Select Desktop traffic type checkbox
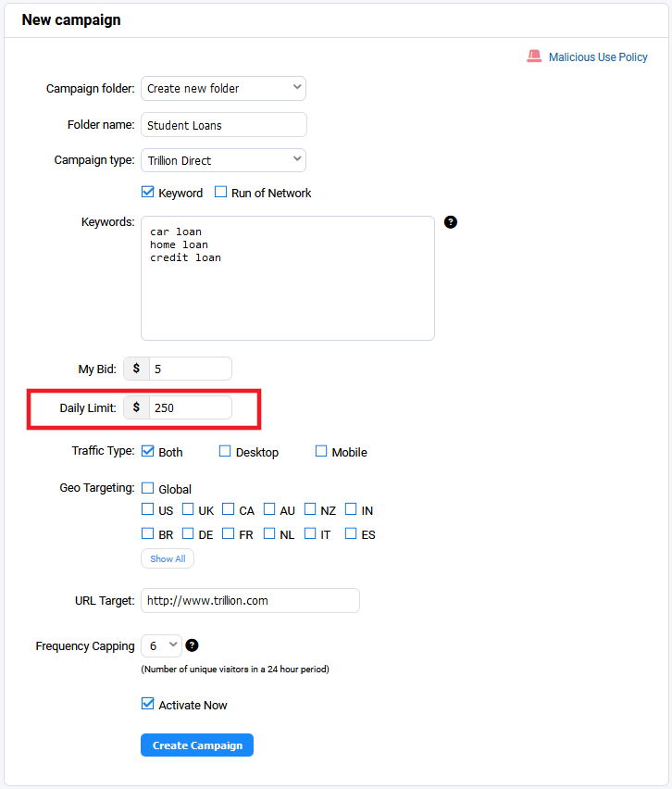The image size is (672, 789). click(225, 451)
